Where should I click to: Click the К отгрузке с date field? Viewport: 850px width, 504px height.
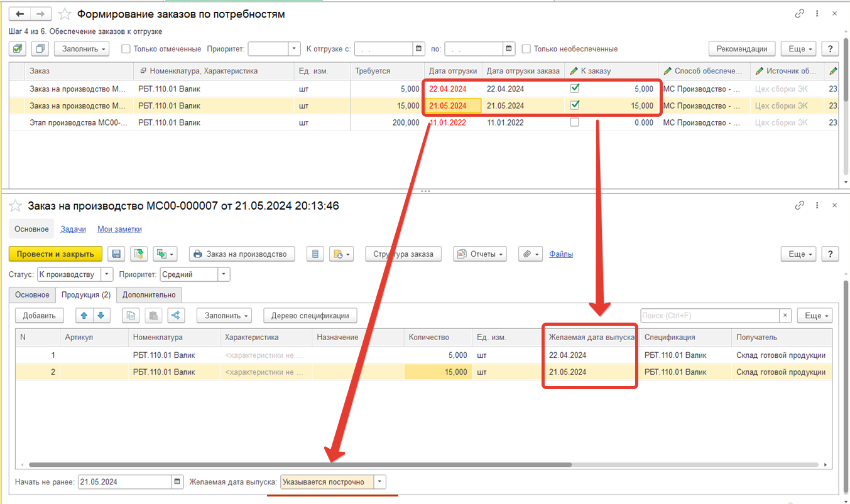[384, 49]
